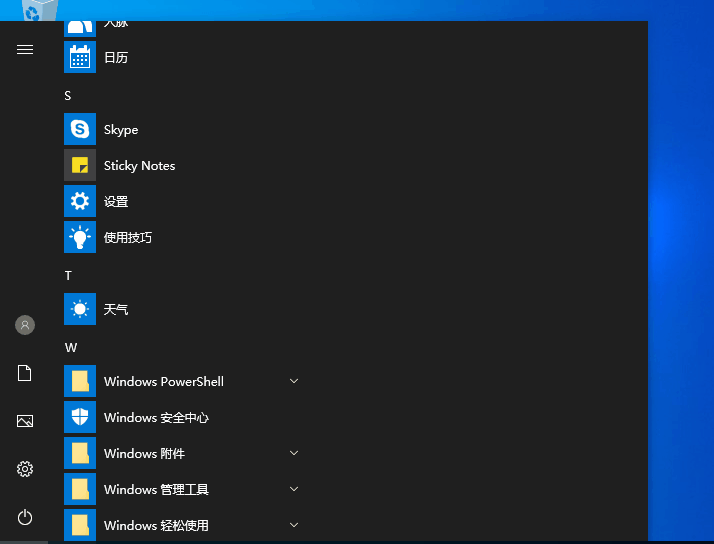Click the Windows 管理工具 folder icon
Viewport: 714px width, 544px height.
[80, 488]
